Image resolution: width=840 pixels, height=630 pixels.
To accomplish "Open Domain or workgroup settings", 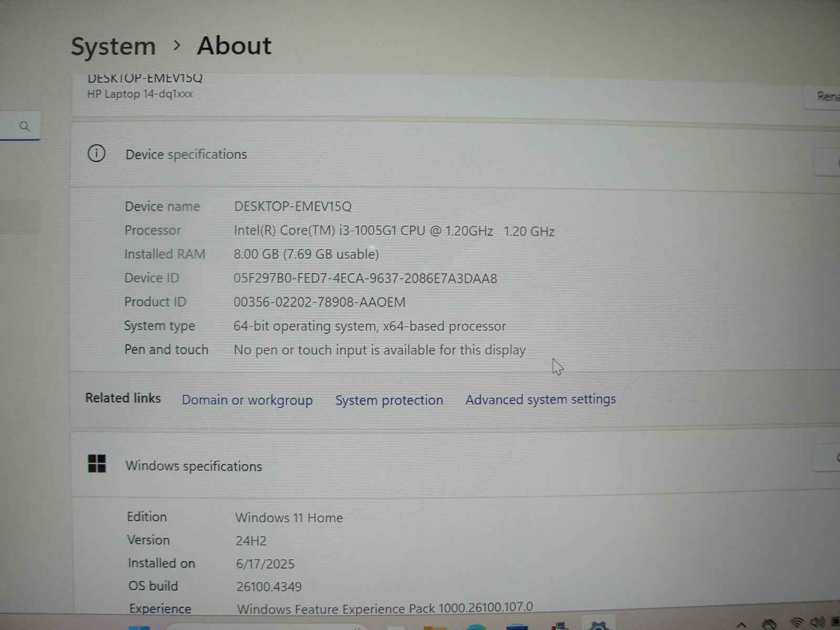I will (247, 400).
